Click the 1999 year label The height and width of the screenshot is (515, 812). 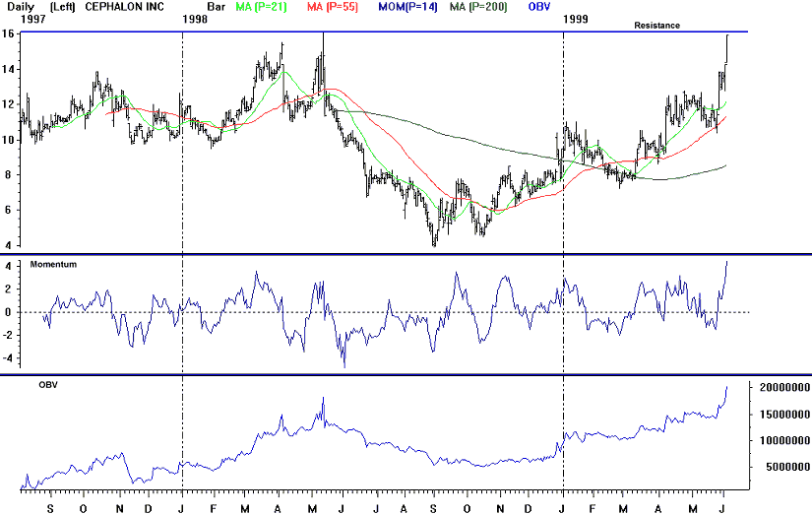pyautogui.click(x=576, y=19)
